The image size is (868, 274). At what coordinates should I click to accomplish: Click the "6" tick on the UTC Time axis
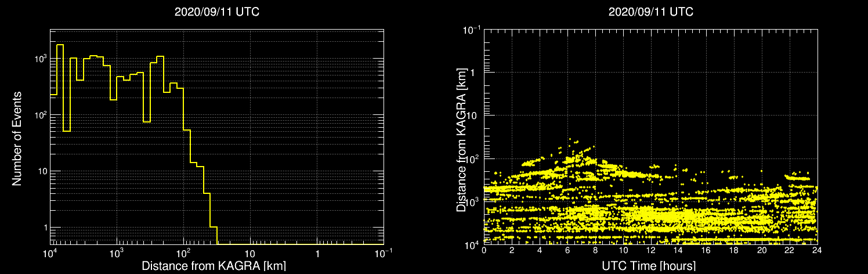click(567, 250)
